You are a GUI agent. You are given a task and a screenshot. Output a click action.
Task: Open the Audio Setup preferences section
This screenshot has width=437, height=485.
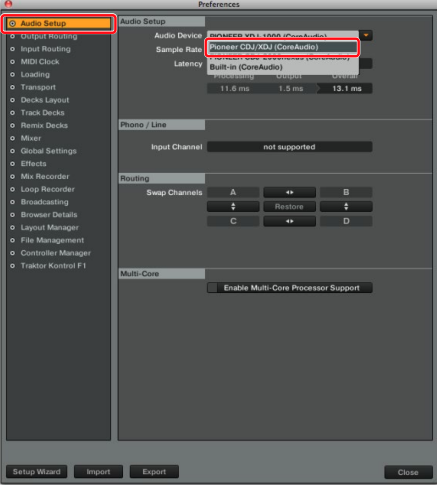pyautogui.click(x=59, y=23)
